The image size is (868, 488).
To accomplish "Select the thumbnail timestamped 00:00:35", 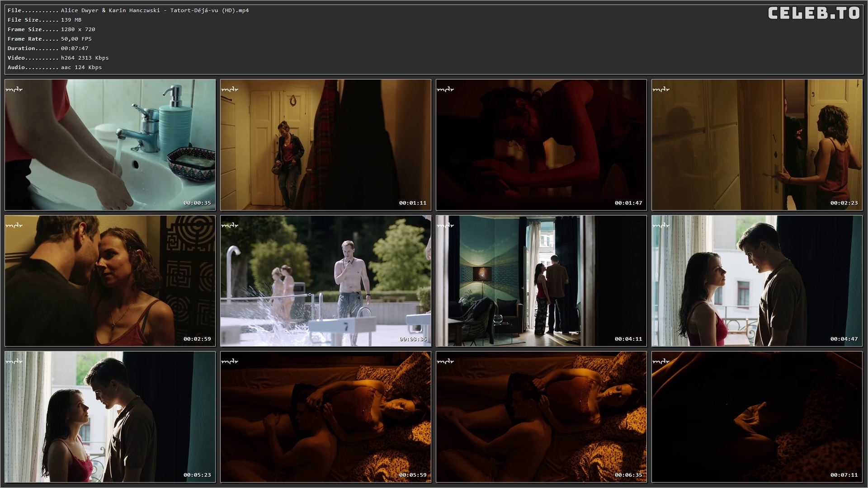I will tap(110, 145).
